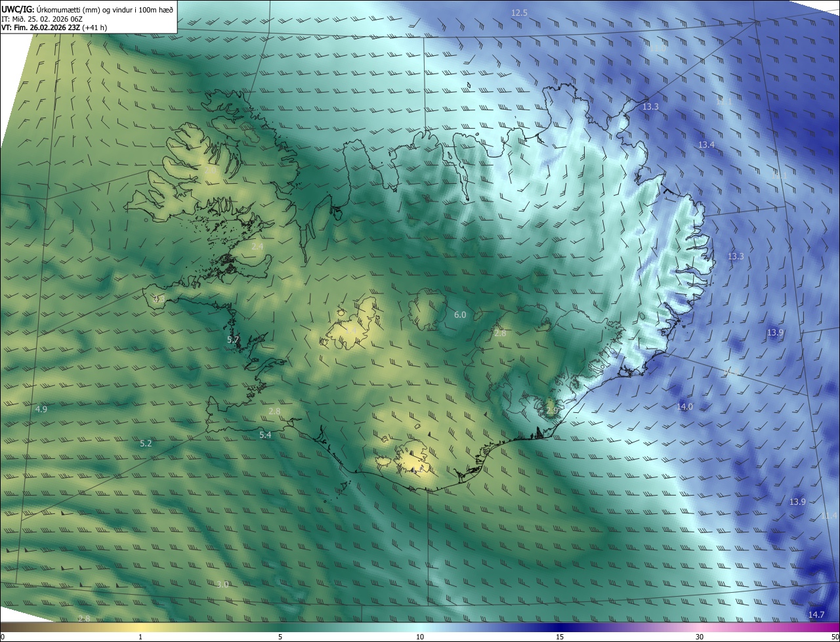Click the 5.4 value label
The width and height of the screenshot is (840, 642).
(x=265, y=435)
